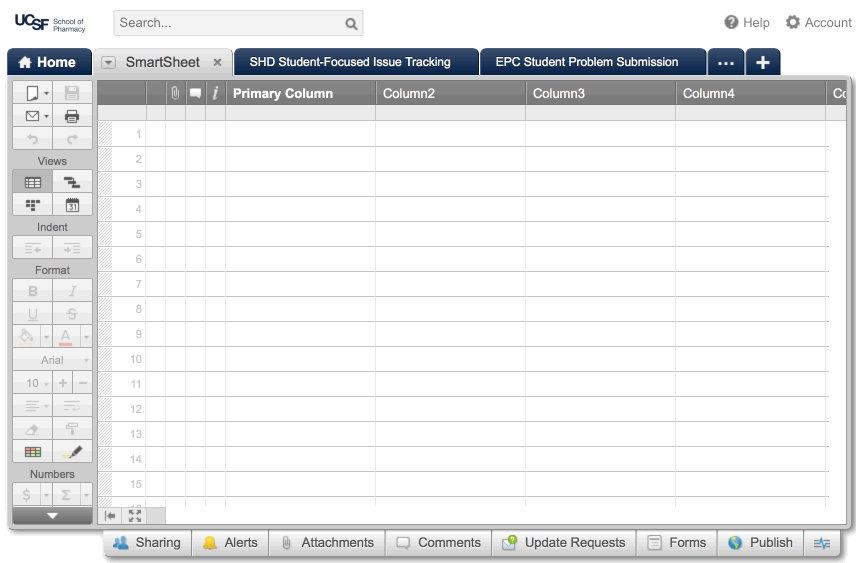Switch to Card view

pos(32,205)
